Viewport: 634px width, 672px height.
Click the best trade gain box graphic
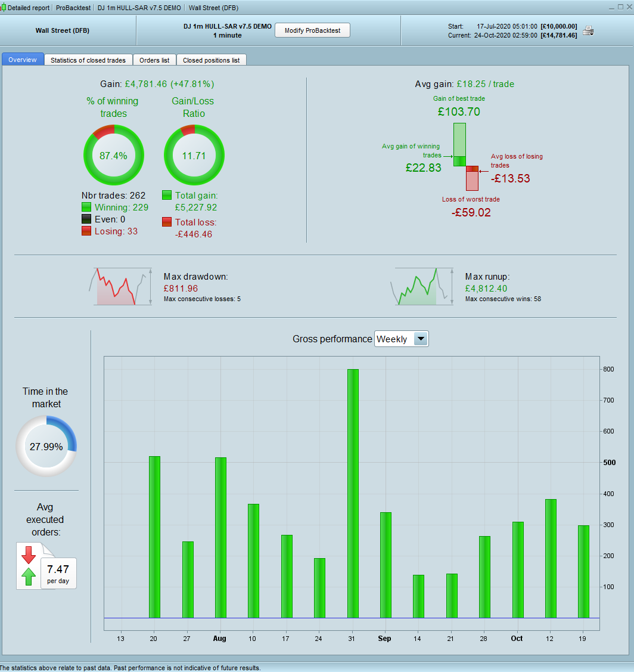coord(459,140)
